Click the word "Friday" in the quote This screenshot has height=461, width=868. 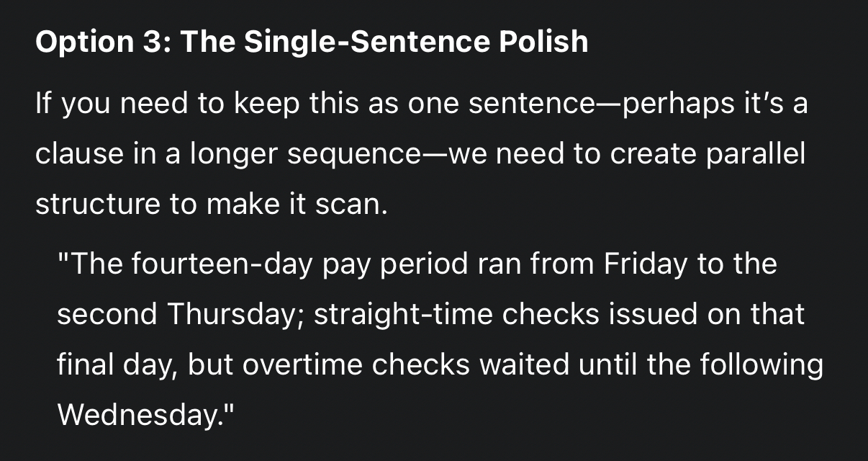[x=646, y=265]
